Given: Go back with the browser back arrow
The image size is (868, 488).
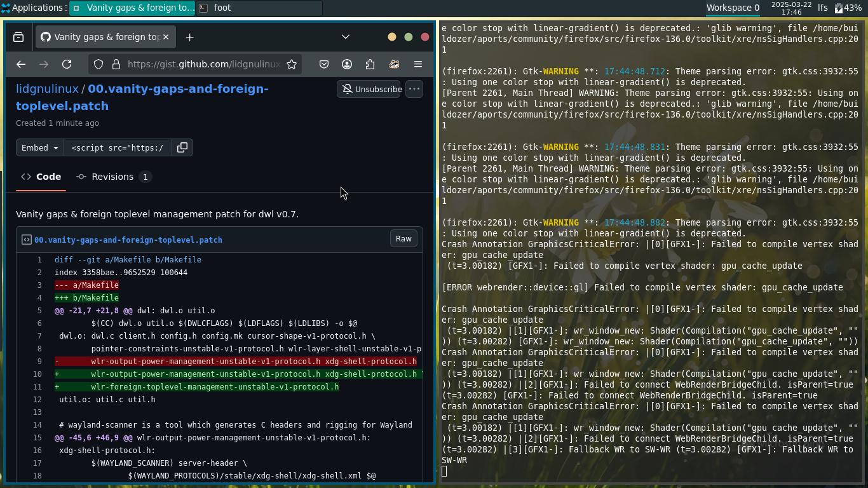Looking at the screenshot, I should coord(21,64).
